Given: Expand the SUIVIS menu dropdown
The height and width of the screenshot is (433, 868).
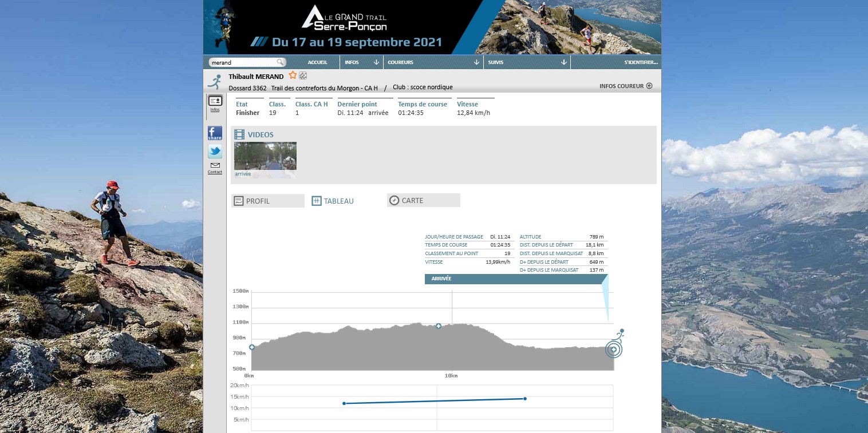Looking at the screenshot, I should click(x=563, y=62).
